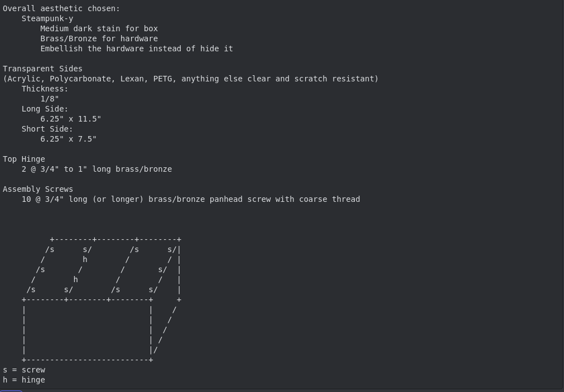Click the horizontal scrollbar thumb at bottom-left

coord(11,390)
